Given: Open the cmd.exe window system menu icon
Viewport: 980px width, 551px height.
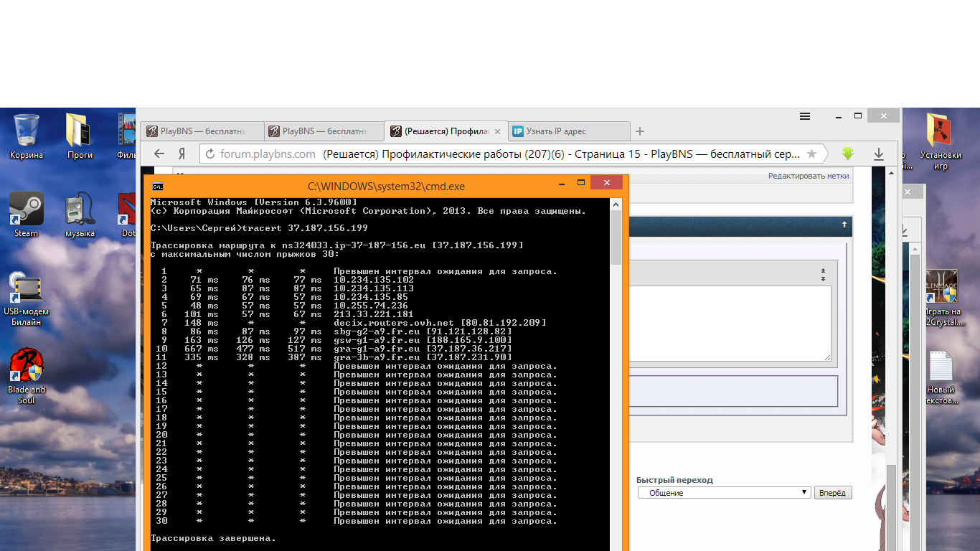Looking at the screenshot, I should [x=157, y=186].
